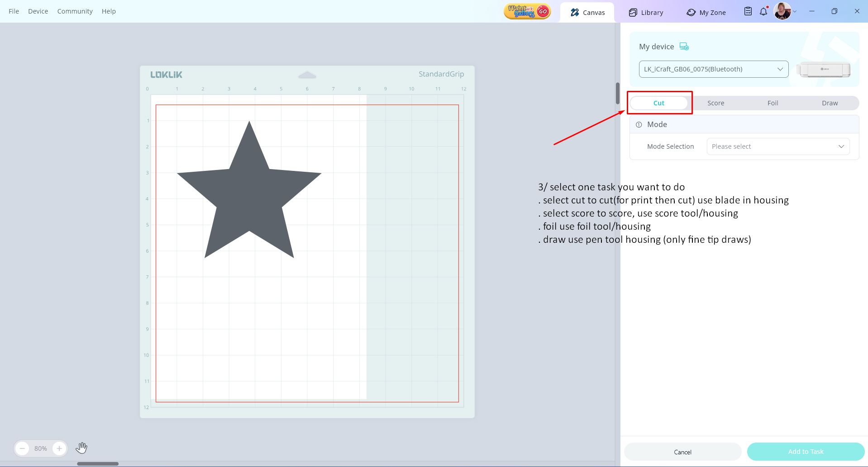Select the hand pan tool
This screenshot has height=467, width=868.
(x=81, y=448)
